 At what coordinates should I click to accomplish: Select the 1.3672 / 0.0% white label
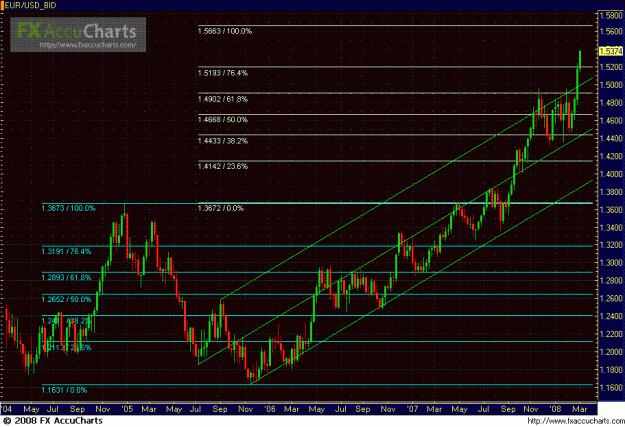click(x=220, y=208)
